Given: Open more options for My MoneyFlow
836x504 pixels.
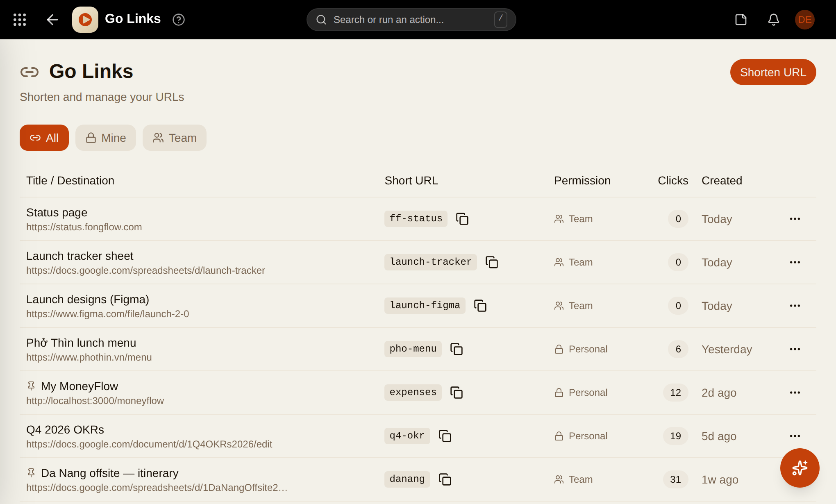Looking at the screenshot, I should tap(795, 393).
